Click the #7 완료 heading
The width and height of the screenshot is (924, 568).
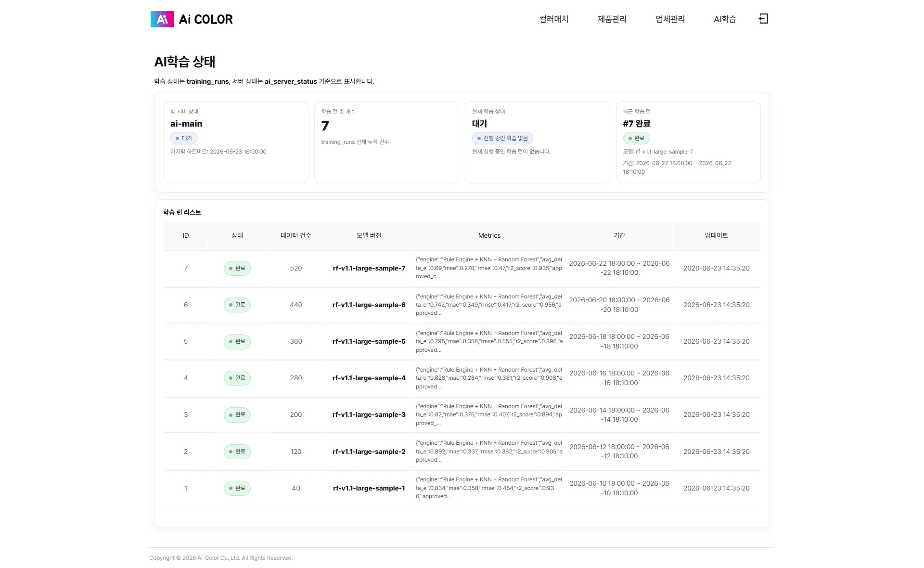pyautogui.click(x=636, y=124)
